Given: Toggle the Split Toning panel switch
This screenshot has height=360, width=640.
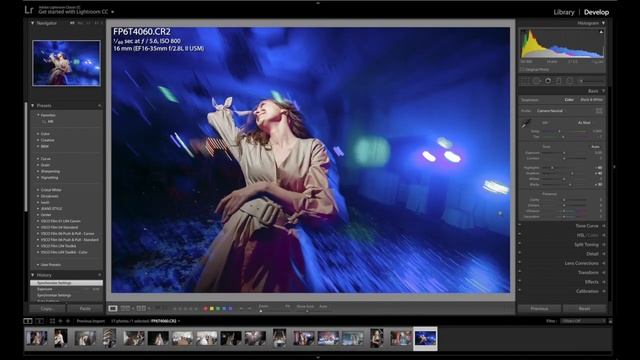Looking at the screenshot, I should pos(520,243).
